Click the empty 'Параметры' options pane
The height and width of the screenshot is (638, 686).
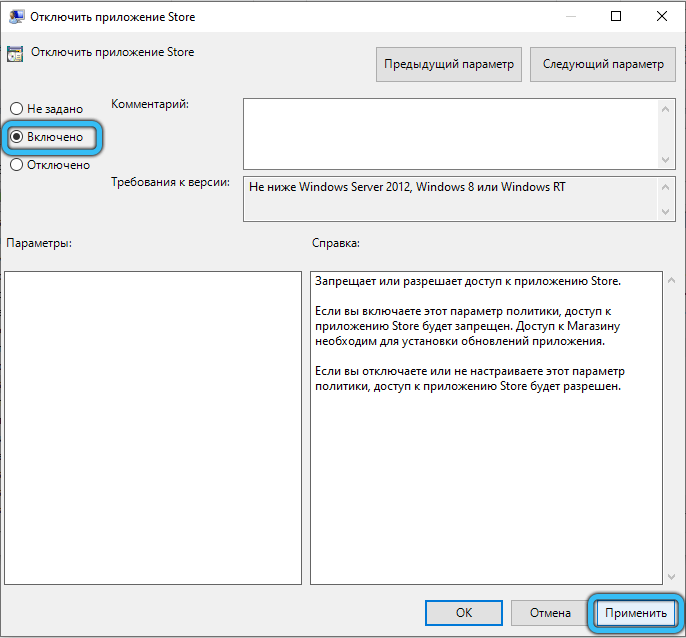click(153, 428)
